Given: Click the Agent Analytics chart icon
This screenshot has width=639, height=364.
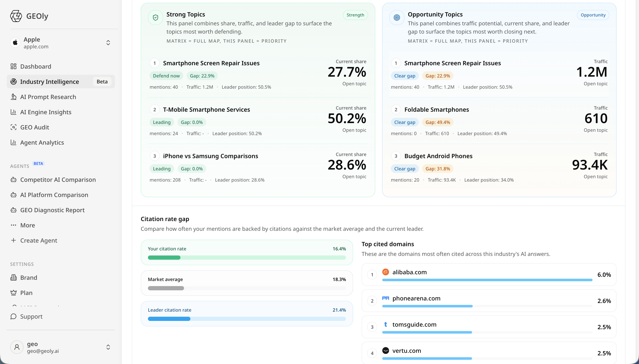Looking at the screenshot, I should tap(14, 143).
